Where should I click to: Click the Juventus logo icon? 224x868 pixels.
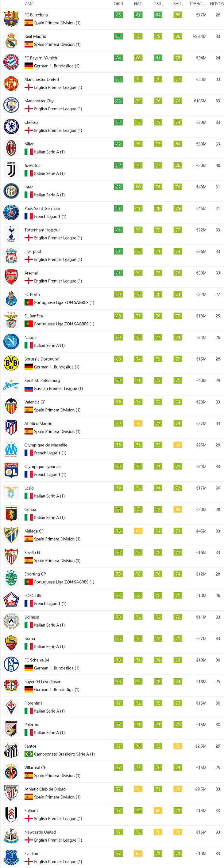click(x=11, y=169)
